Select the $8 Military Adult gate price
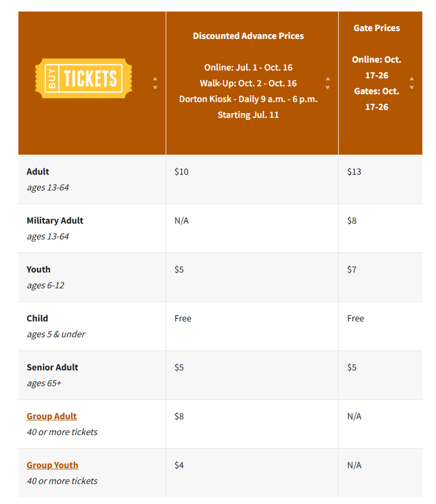This screenshot has height=504, width=436. tap(352, 220)
